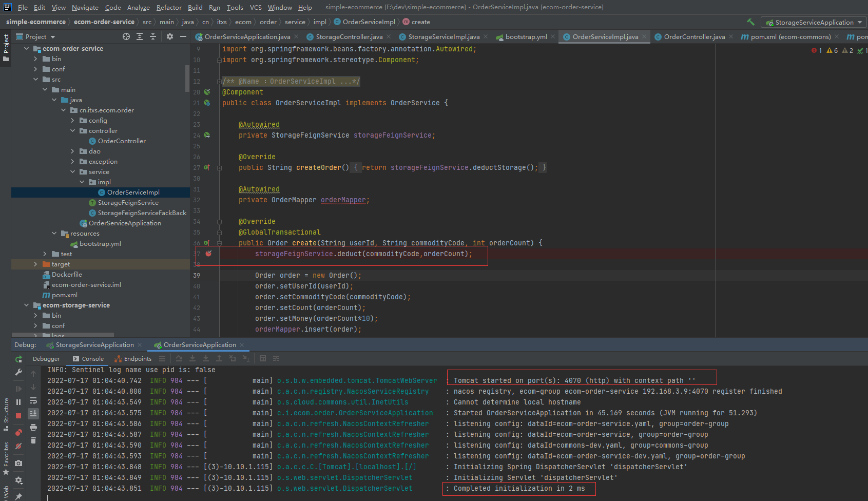Click Step Over icon in debug toolbar

tap(179, 358)
